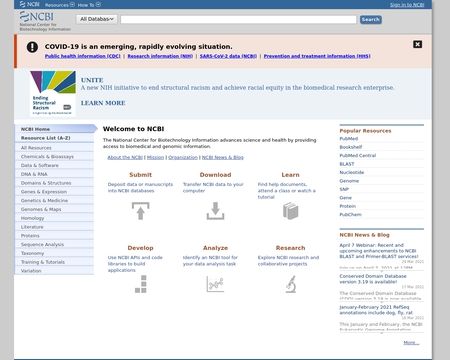The image size is (450, 360).
Task: Open NCBI News & Blog link under welcome
Action: click(x=223, y=157)
